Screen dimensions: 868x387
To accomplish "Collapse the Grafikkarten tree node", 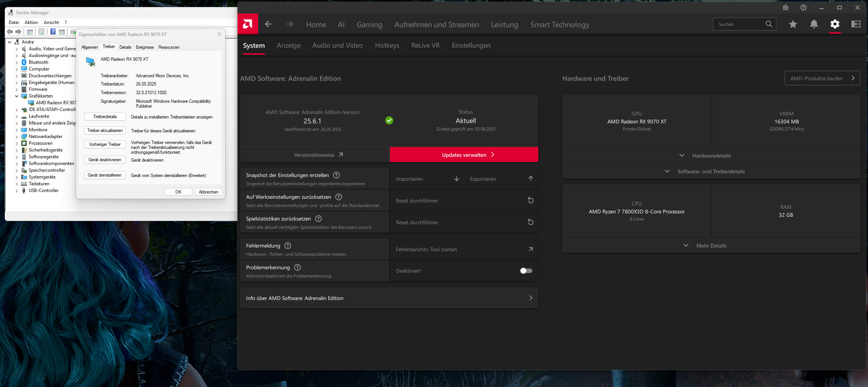I will [x=16, y=96].
